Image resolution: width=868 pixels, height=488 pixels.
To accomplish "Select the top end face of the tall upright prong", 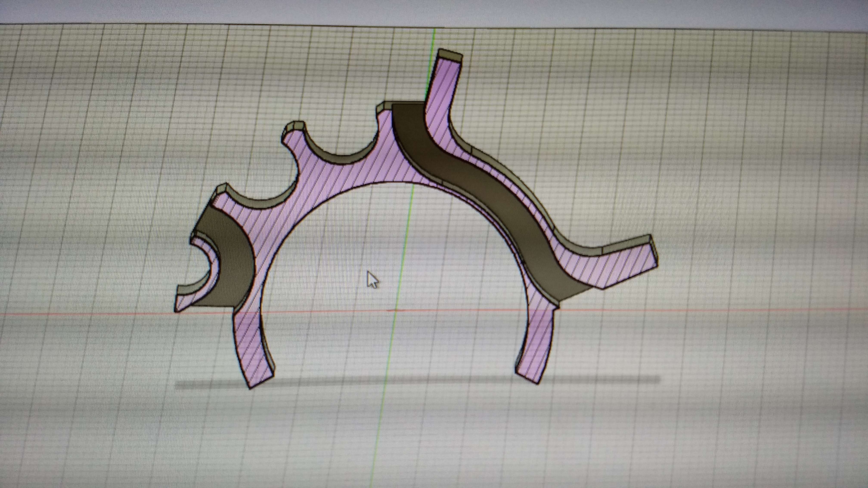I will point(450,56).
